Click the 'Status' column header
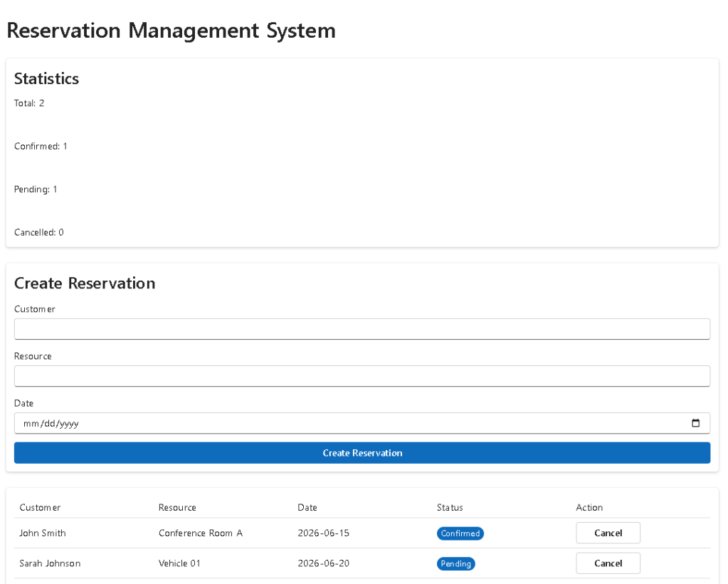The image size is (728, 584). [x=450, y=507]
